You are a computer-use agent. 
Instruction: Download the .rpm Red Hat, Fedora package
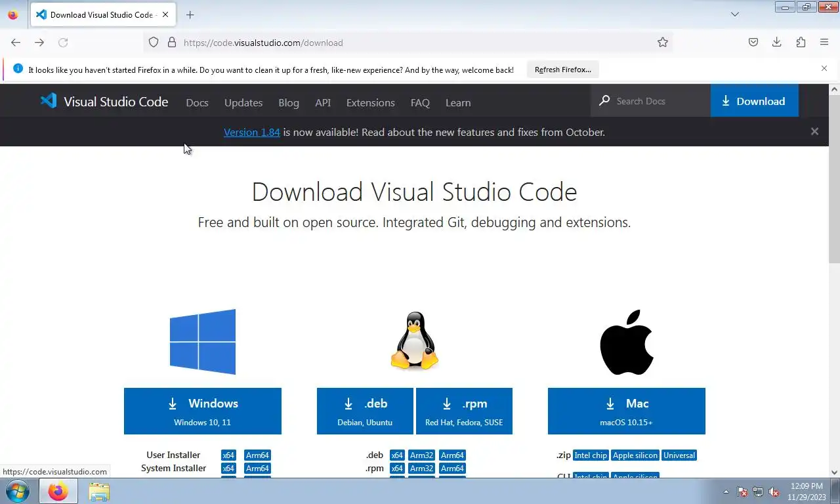(464, 411)
